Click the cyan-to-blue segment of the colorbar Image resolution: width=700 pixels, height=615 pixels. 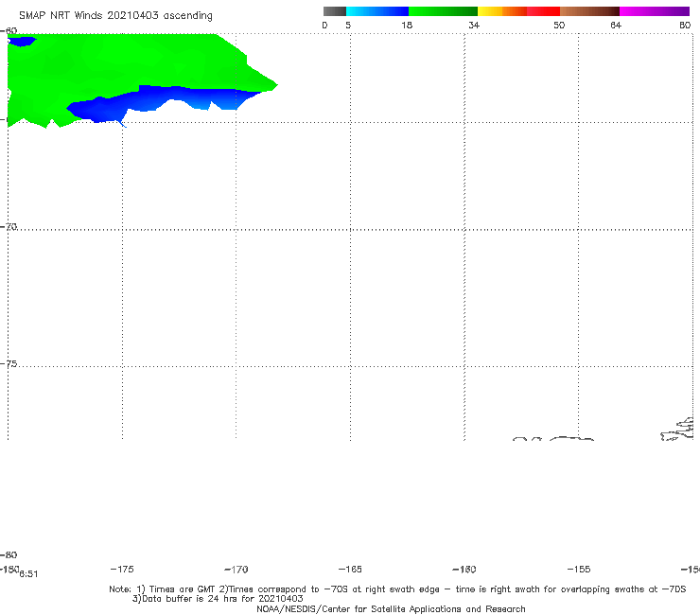[x=377, y=11]
